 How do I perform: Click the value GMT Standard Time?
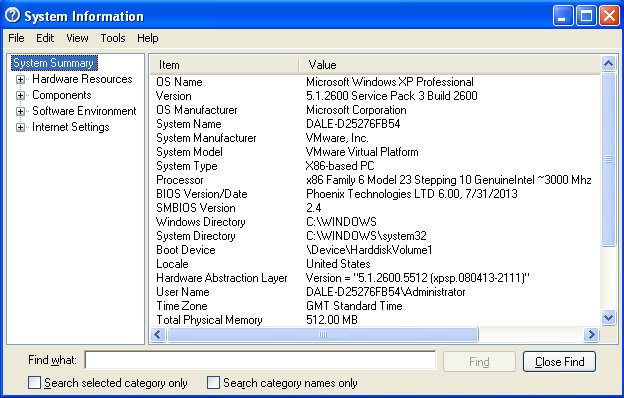coord(354,306)
